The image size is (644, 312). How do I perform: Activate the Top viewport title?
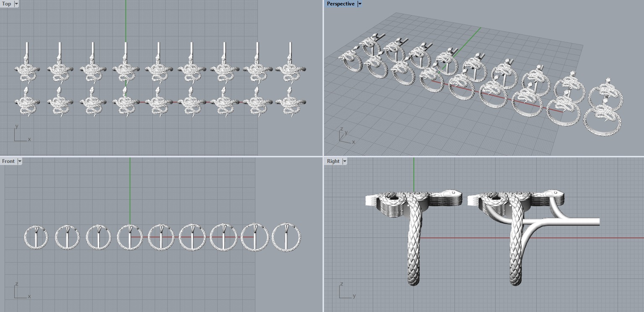(7, 4)
